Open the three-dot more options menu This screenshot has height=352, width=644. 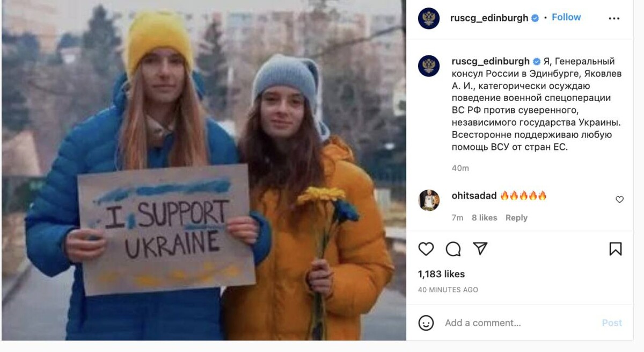pos(614,18)
